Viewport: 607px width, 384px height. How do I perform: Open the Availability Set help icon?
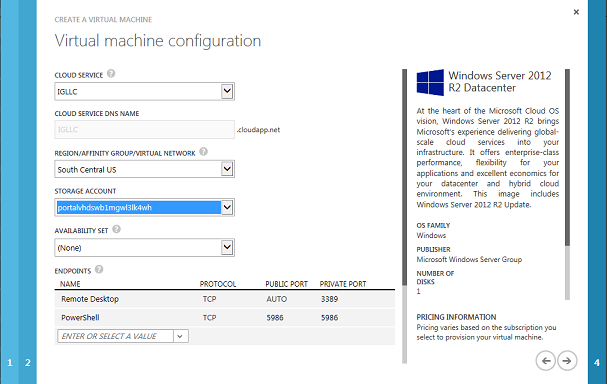click(x=116, y=229)
